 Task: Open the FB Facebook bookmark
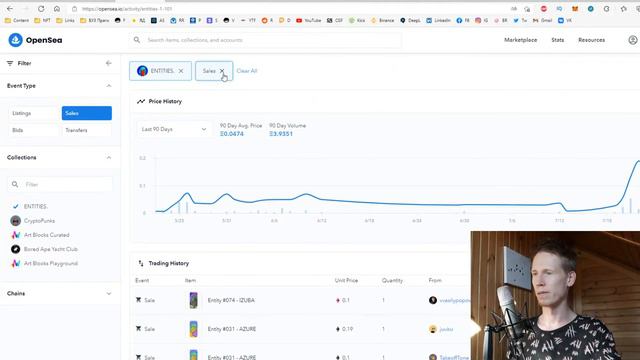463,20
